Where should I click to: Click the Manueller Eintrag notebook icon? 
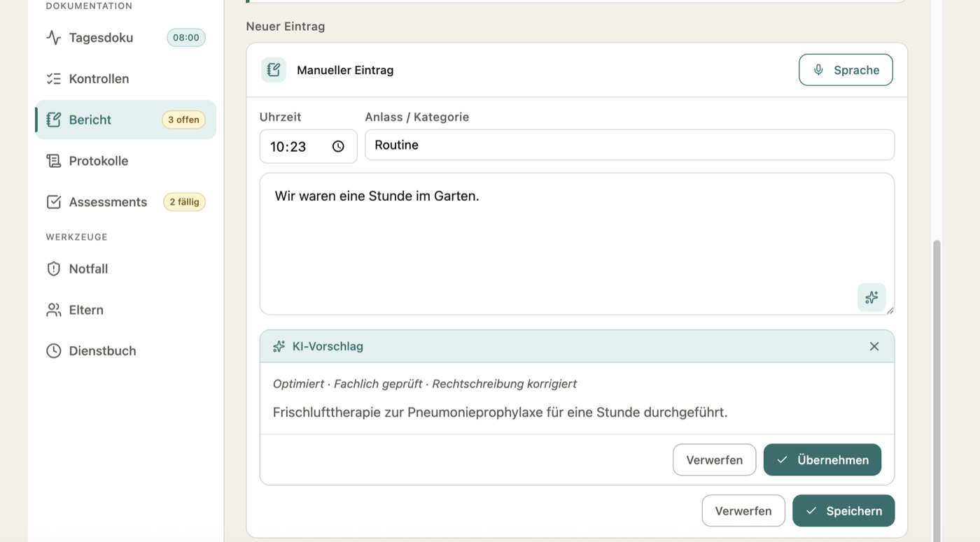pos(274,70)
